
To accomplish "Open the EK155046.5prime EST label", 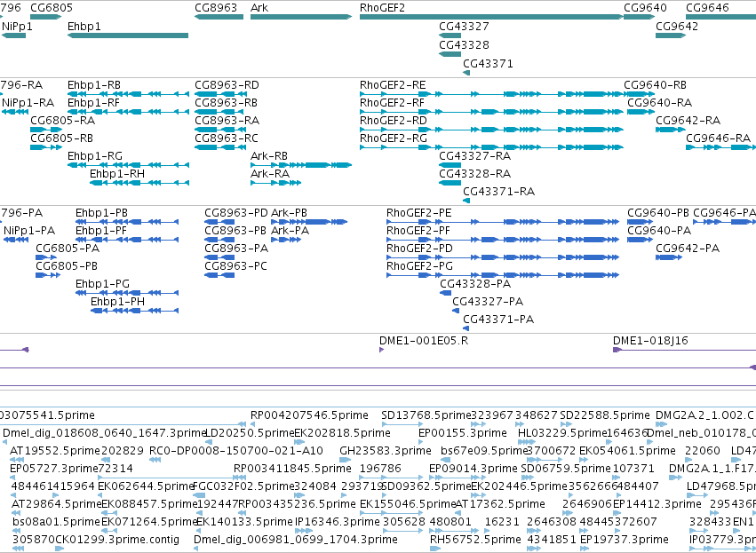I will (408, 504).
